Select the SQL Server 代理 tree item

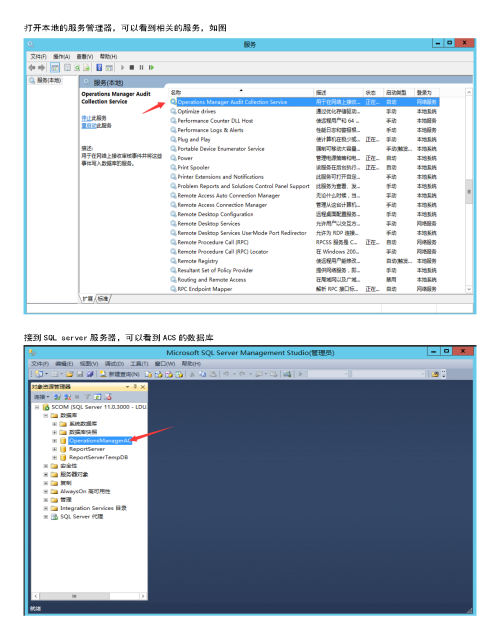click(81, 517)
